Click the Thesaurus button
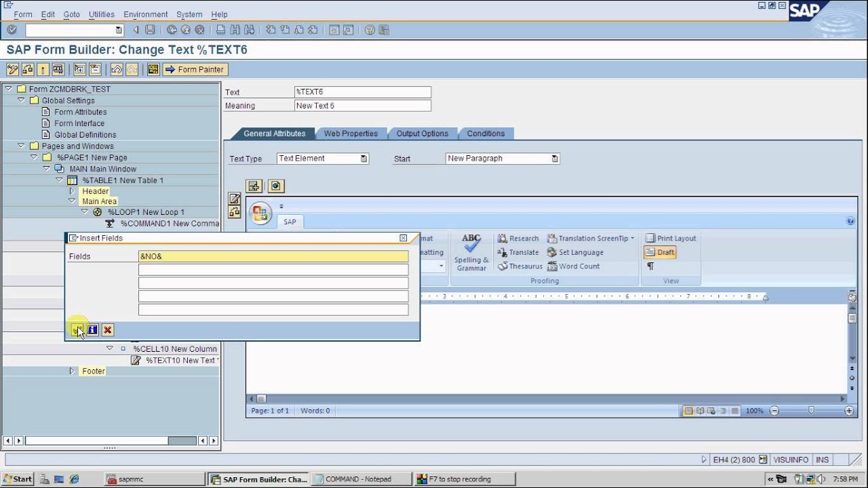This screenshot has height=488, width=868. (x=520, y=266)
